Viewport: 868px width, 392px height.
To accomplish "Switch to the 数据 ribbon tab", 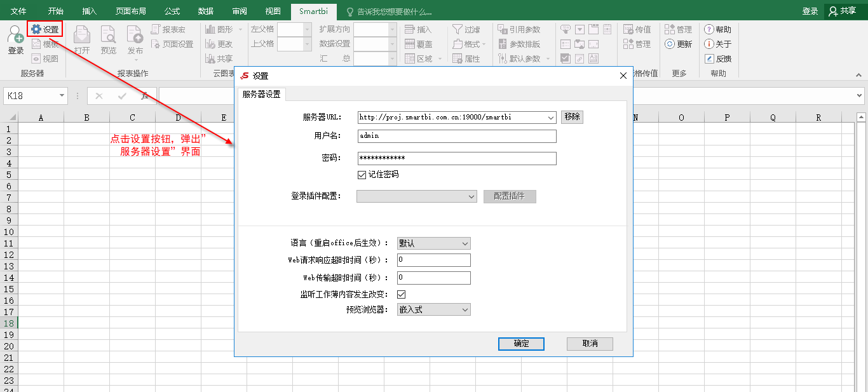I will pyautogui.click(x=206, y=11).
